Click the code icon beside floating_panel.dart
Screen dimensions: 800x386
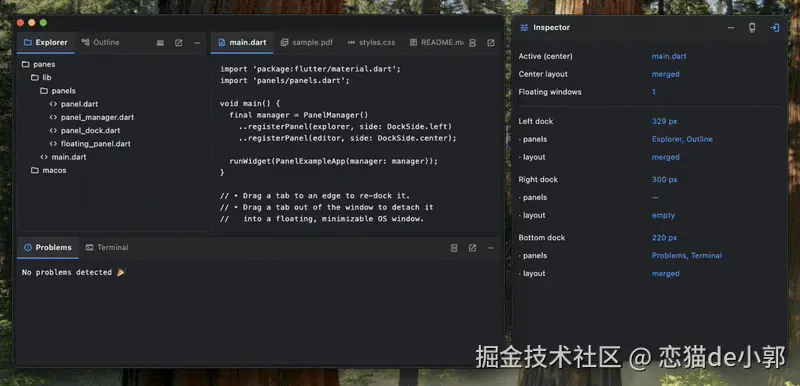point(53,144)
